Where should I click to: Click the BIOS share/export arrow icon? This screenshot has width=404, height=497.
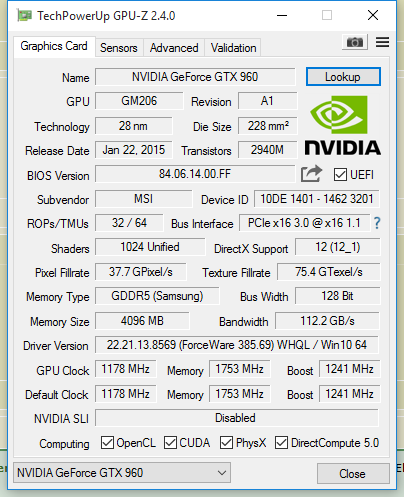pyautogui.click(x=311, y=174)
